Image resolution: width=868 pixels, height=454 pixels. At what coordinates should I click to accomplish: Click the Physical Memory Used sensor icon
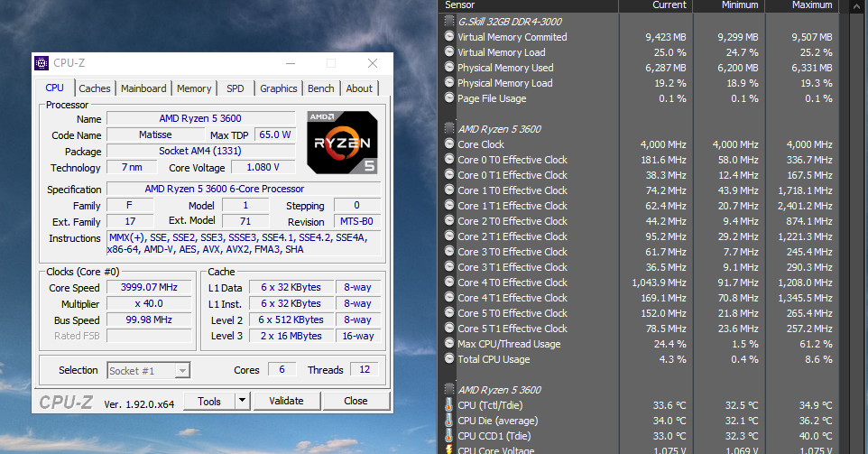(449, 68)
